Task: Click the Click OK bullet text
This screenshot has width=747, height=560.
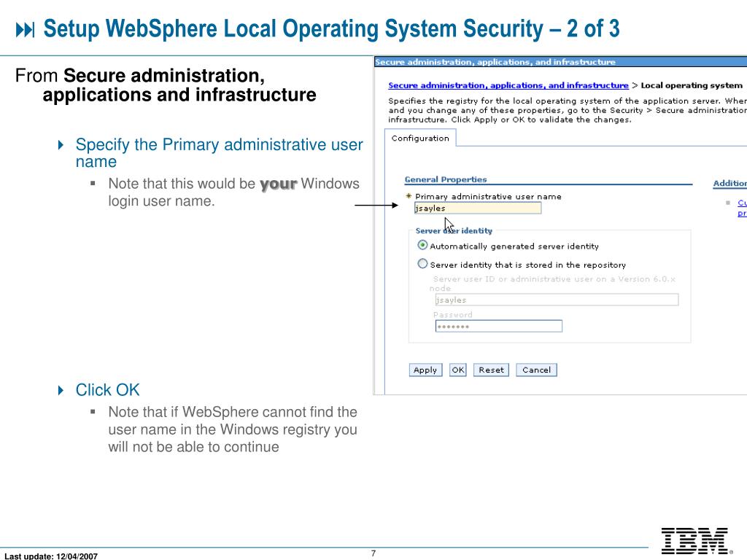Action: coord(108,390)
